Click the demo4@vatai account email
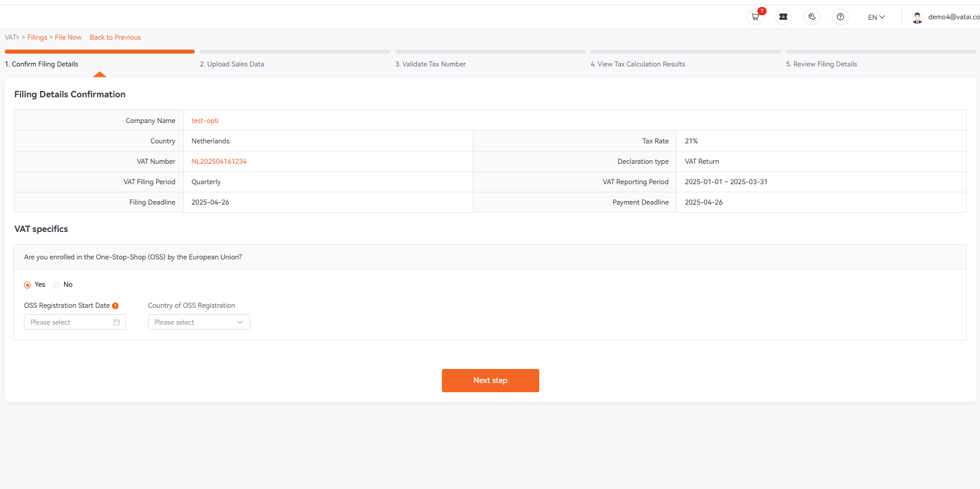This screenshot has width=980, height=489. coord(954,17)
